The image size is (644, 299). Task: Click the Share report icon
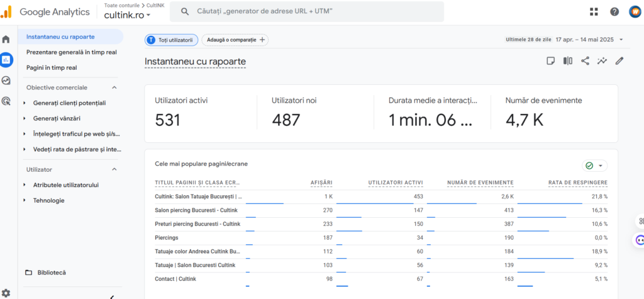click(x=585, y=61)
